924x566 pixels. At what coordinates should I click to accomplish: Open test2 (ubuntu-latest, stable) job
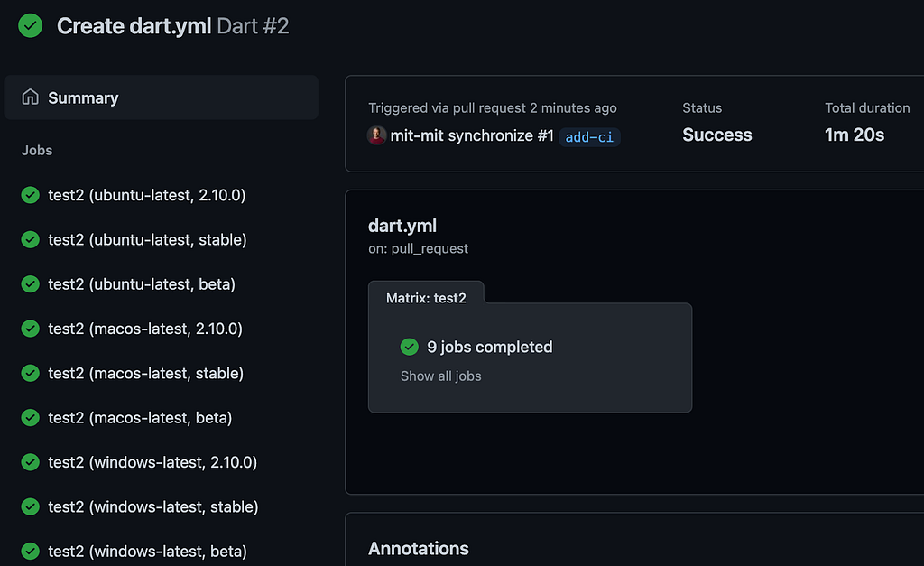147,239
